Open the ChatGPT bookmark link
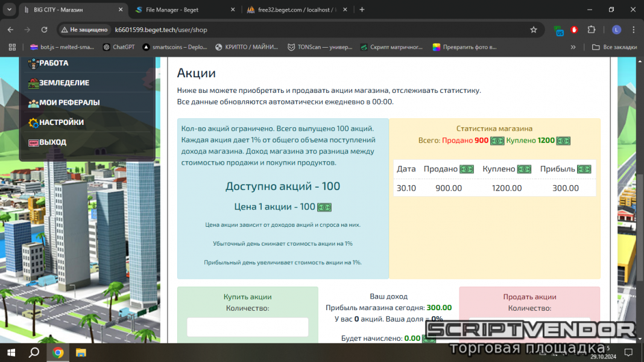The width and height of the screenshot is (644, 362). 119,47
